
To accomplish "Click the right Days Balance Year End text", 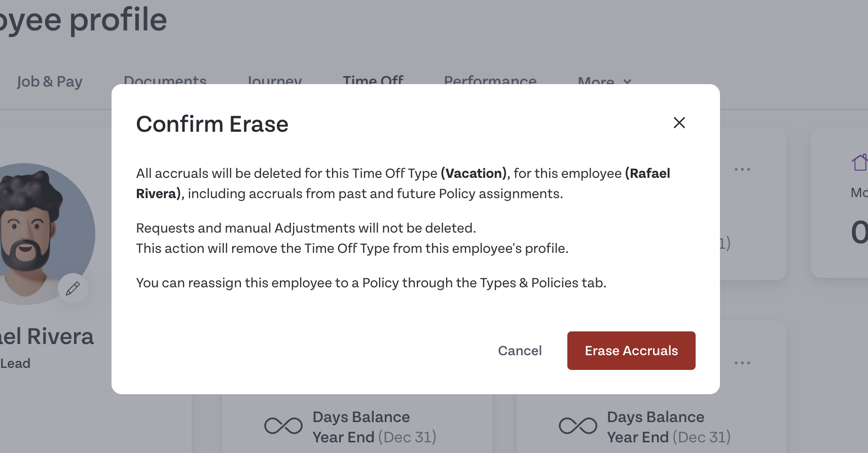I will pos(669,427).
